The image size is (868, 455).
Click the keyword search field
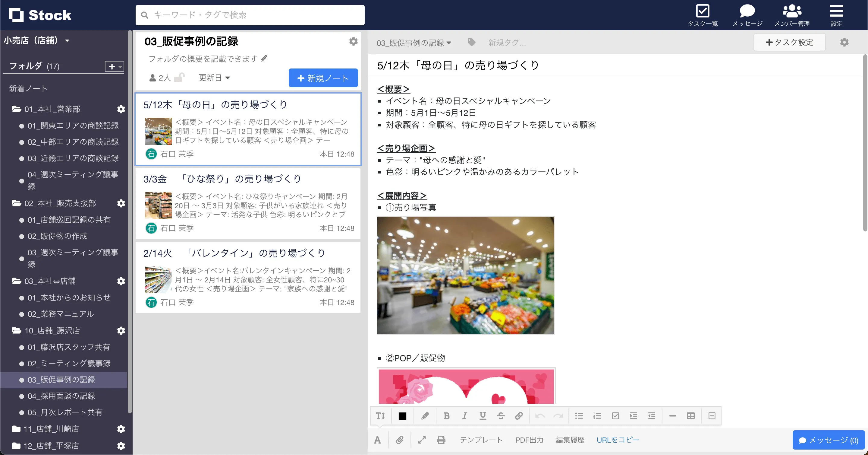tap(250, 15)
